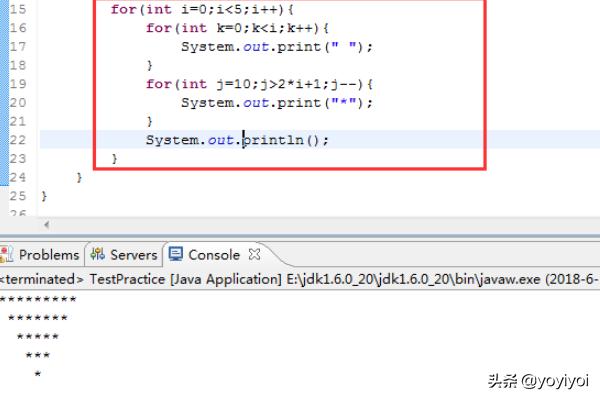Click the System.out.println() statement
The height and width of the screenshot is (400, 600).
tap(237, 140)
